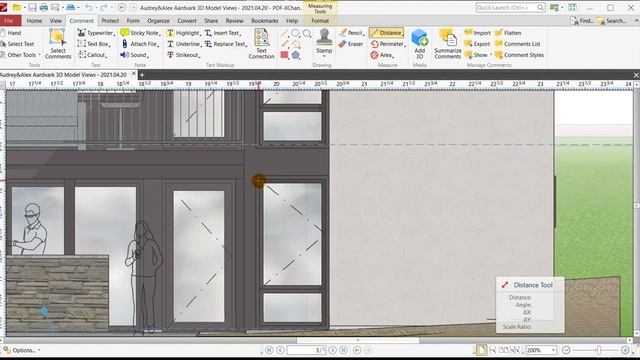Open Comment Styles
Viewport: 640px width, 360px height.
[520, 55]
